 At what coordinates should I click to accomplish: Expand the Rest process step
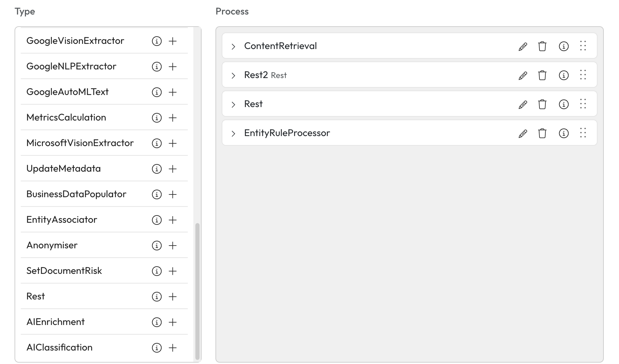(233, 104)
